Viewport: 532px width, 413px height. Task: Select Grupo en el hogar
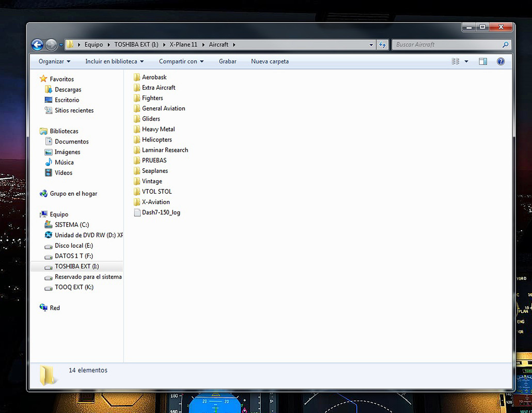pos(73,194)
